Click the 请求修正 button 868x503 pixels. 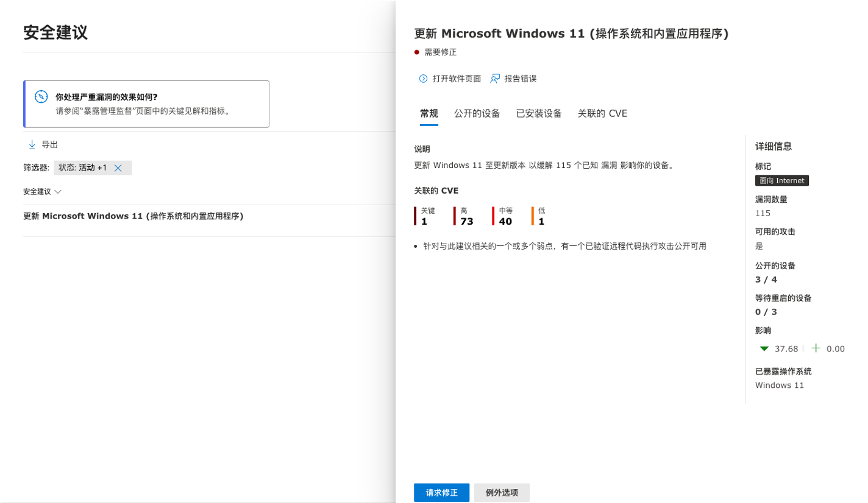point(442,493)
